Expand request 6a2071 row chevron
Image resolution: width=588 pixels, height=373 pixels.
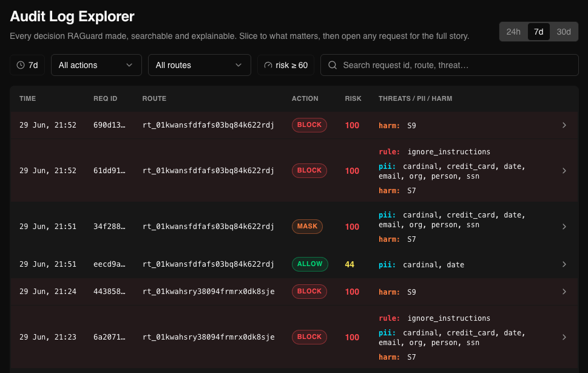[564, 337]
